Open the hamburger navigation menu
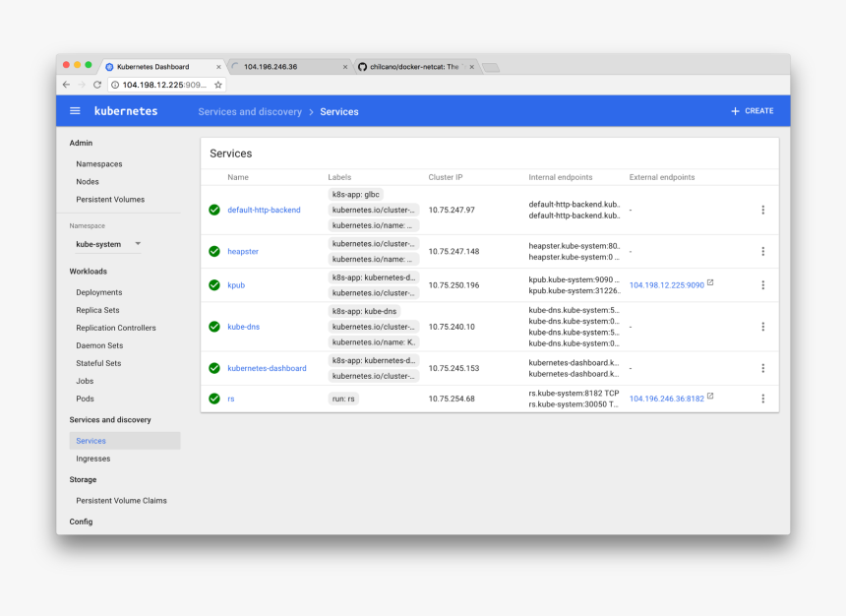Image resolution: width=846 pixels, height=616 pixels. tap(75, 111)
